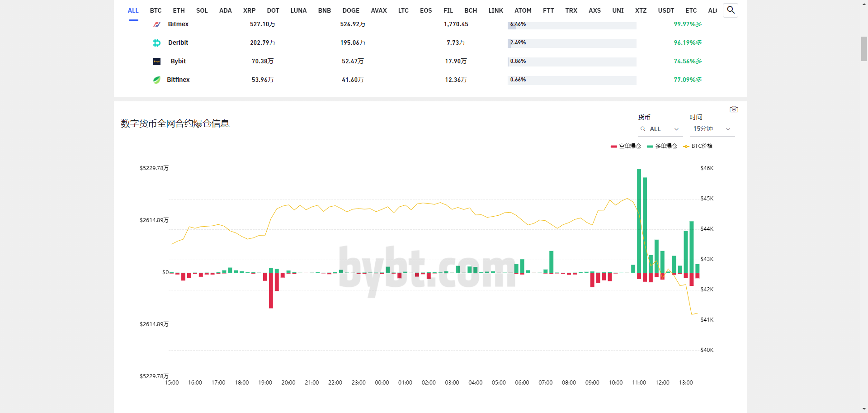Click Bitfinex long ratio 77.09%多

688,80
